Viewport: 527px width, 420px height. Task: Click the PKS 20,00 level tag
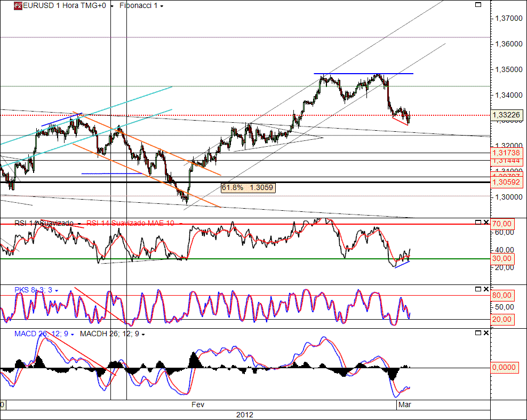tap(502, 319)
